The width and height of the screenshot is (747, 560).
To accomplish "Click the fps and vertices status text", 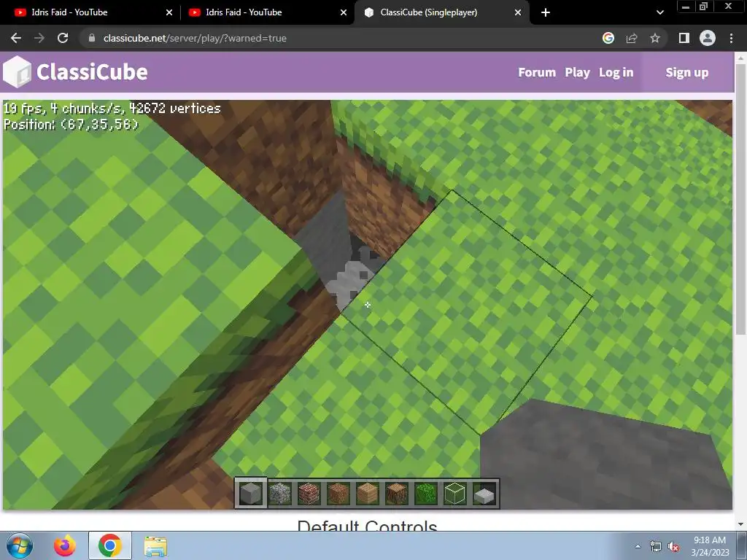I will (x=112, y=109).
